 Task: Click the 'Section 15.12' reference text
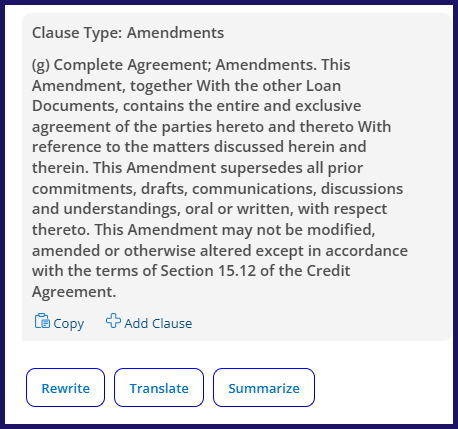point(209,271)
